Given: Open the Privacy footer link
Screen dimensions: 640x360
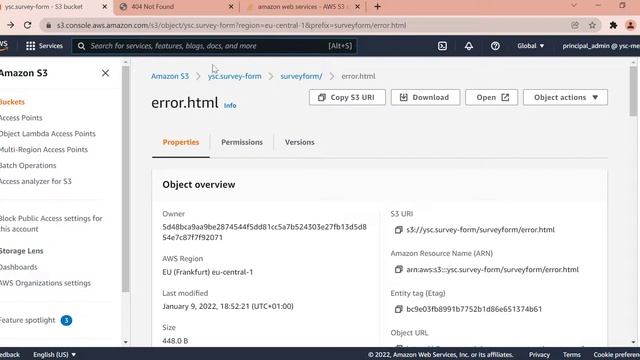Looking at the screenshot, I should coord(539,355).
